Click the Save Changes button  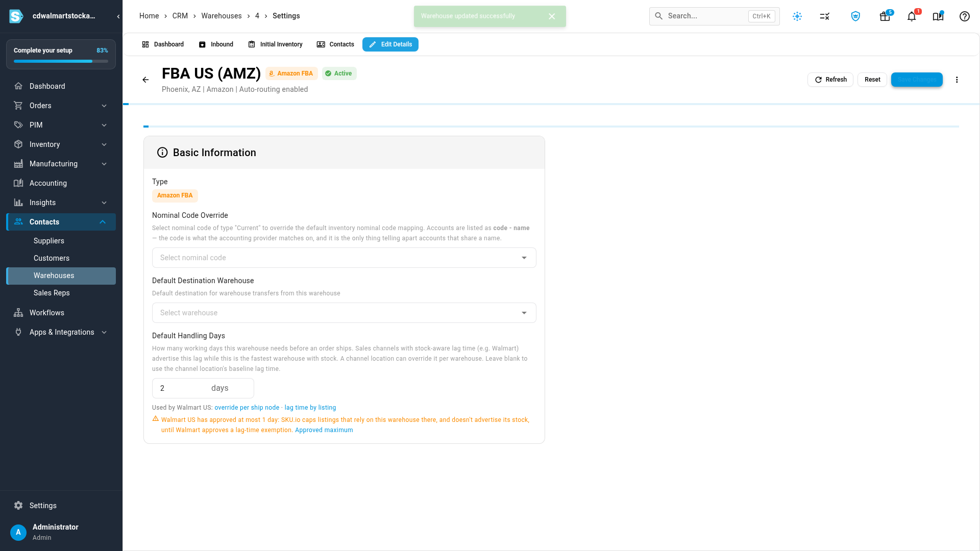coord(917,80)
